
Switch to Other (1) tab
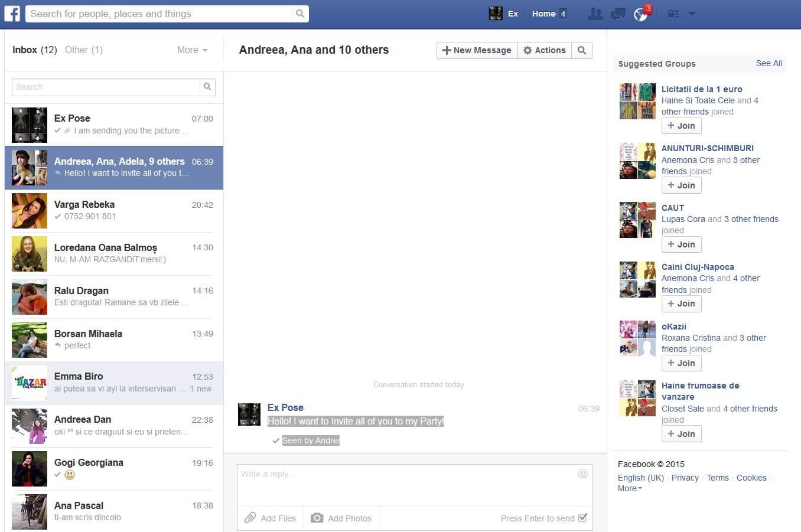pos(84,50)
